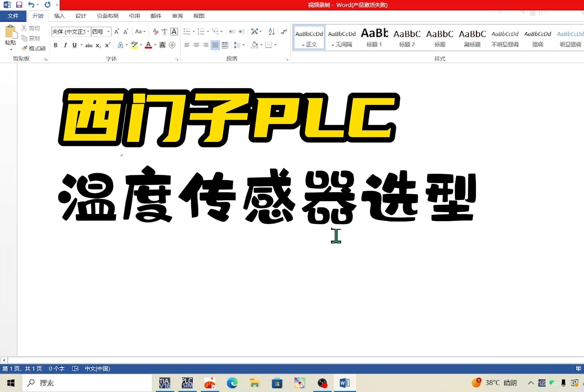
Task: Click the bulleted list icon
Action: coord(187,32)
